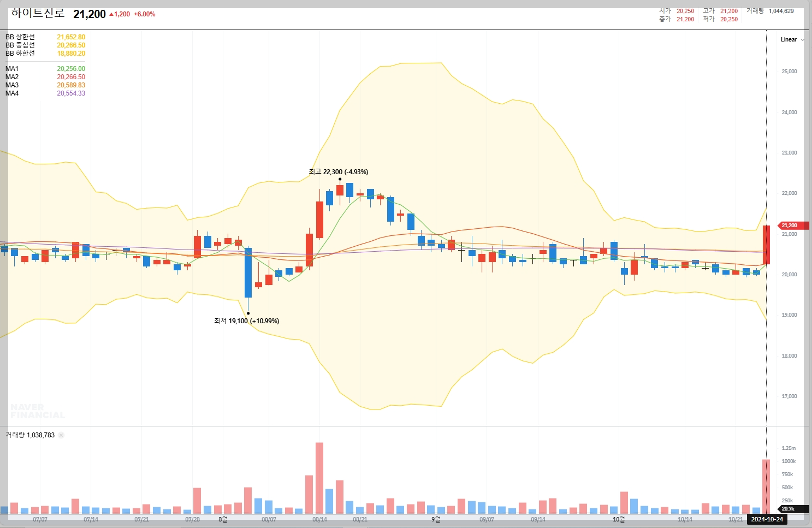The height and width of the screenshot is (528, 812).
Task: Click the 18,000 price axis label
Action: [x=789, y=356]
